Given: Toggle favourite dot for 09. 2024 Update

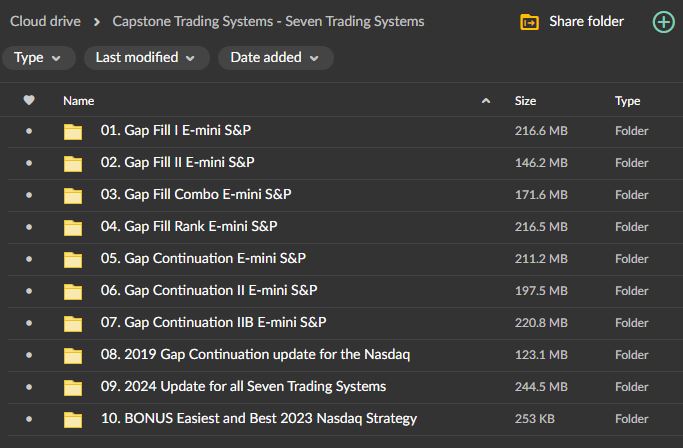Looking at the screenshot, I should click(29, 387).
